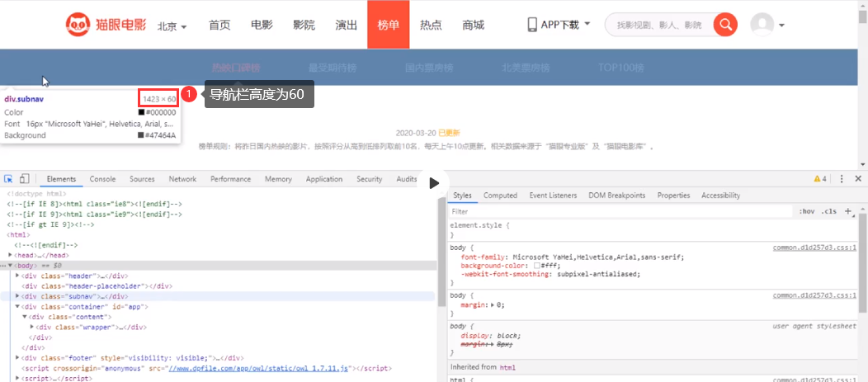The height and width of the screenshot is (382, 868).
Task: Switch to the Console tab
Action: [x=102, y=179]
